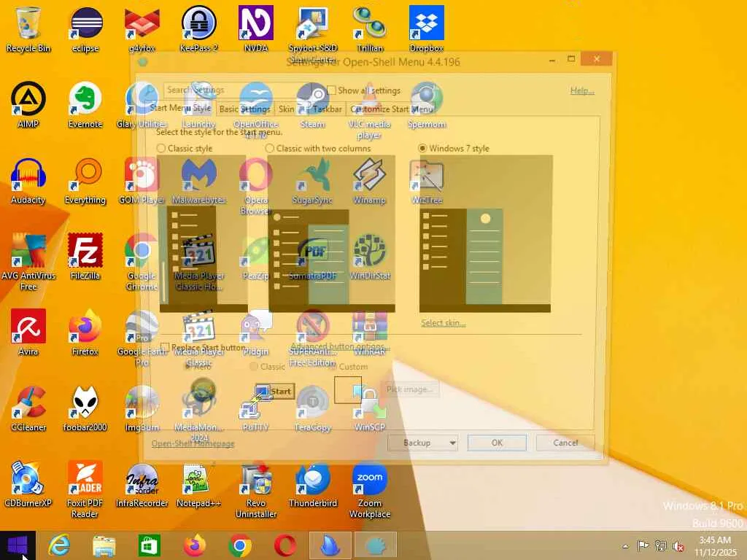Visit the Open-Shell Homepage link

click(x=193, y=443)
